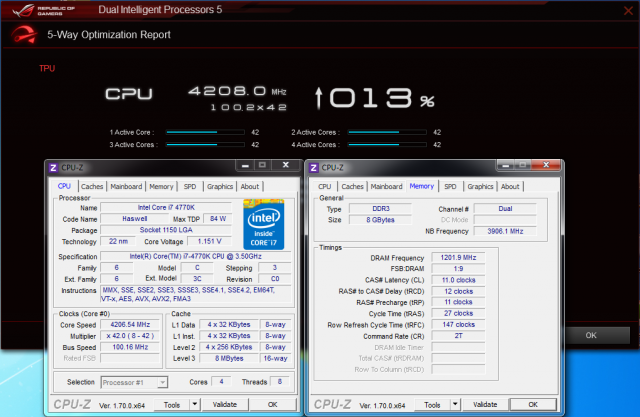The height and width of the screenshot is (417, 640).
Task: Click Tools button in left CPU-Z window
Action: (172, 405)
